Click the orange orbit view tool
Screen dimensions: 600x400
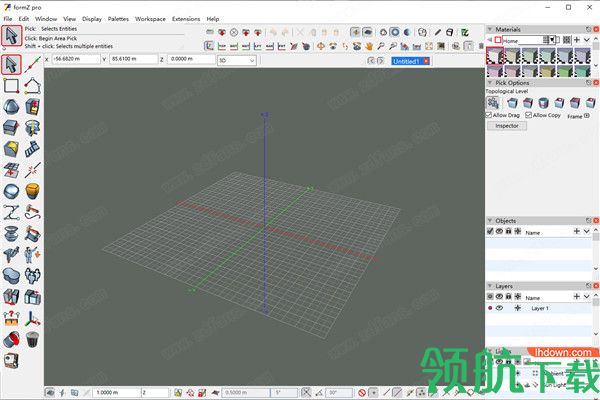point(321,47)
